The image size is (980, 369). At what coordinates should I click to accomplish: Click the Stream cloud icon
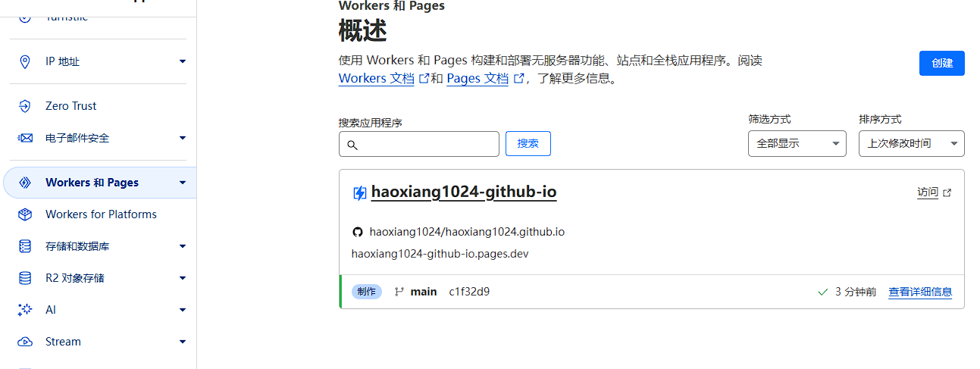coord(25,342)
